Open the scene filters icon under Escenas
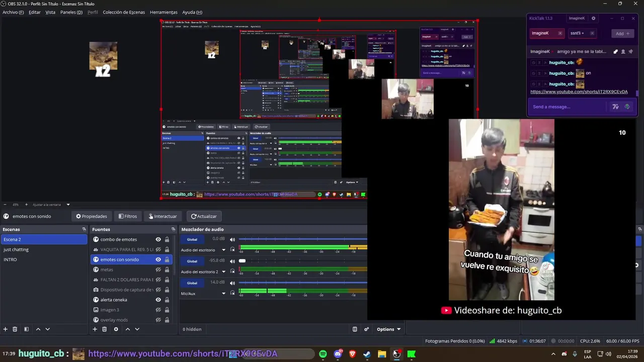Screen dimensions: 644x362 click(26, 329)
